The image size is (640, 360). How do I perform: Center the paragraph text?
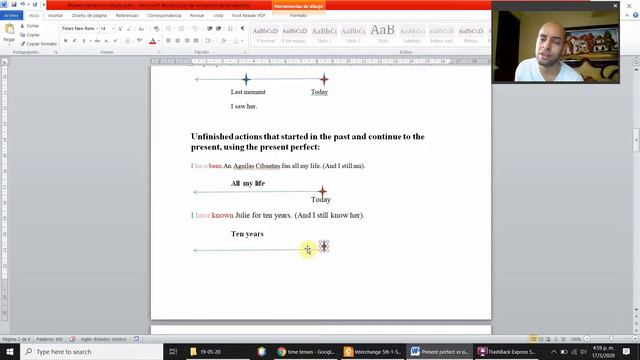coord(178,41)
